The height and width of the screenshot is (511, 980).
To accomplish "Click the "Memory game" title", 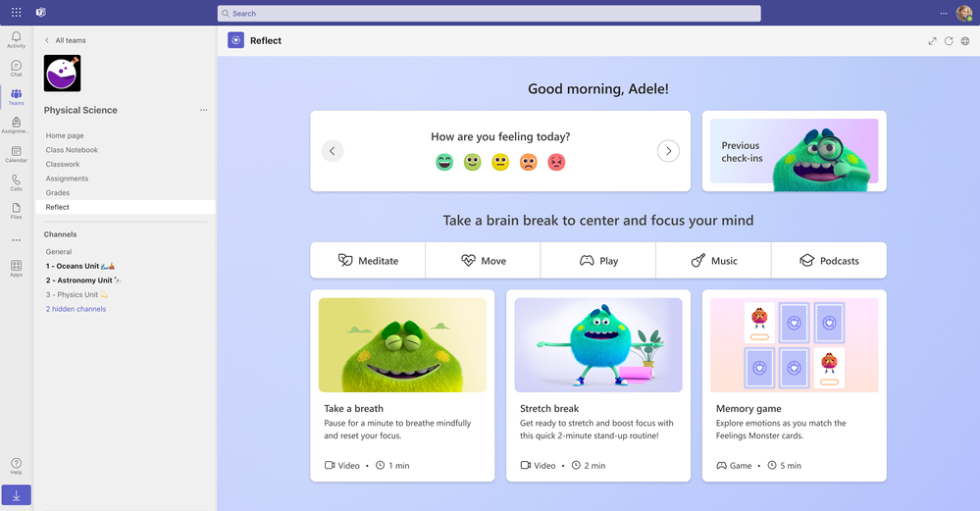I will click(748, 409).
